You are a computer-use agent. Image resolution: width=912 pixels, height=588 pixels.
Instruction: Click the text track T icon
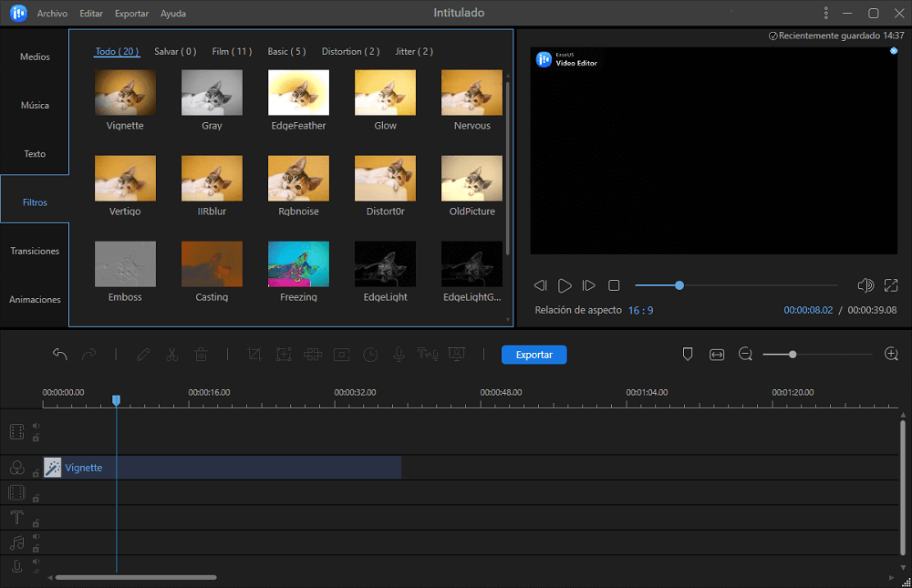pyautogui.click(x=16, y=517)
